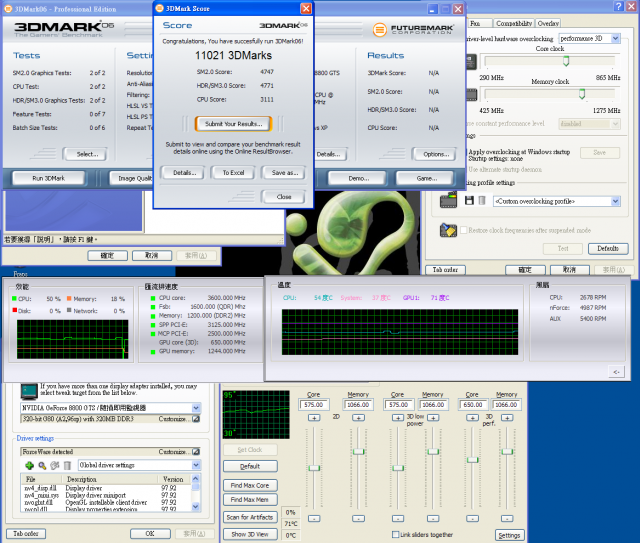Image resolution: width=640 pixels, height=543 pixels.
Task: Open Settings button near Link sliders
Action: click(x=509, y=535)
